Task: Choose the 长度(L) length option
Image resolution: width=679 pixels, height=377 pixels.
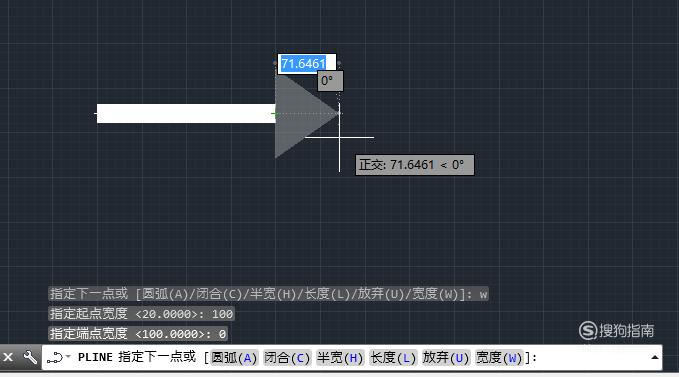Action: coord(393,358)
